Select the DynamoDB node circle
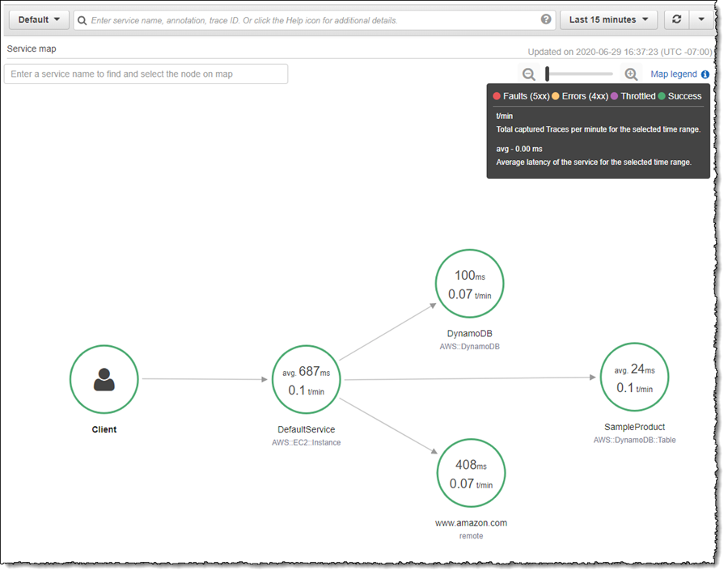This screenshot has height=574, width=728. tap(469, 284)
